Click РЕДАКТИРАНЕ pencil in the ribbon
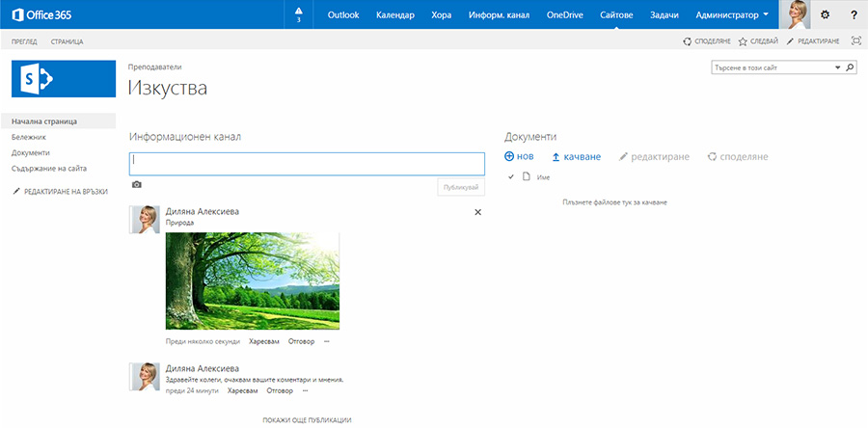The height and width of the screenshot is (428, 868). (813, 41)
